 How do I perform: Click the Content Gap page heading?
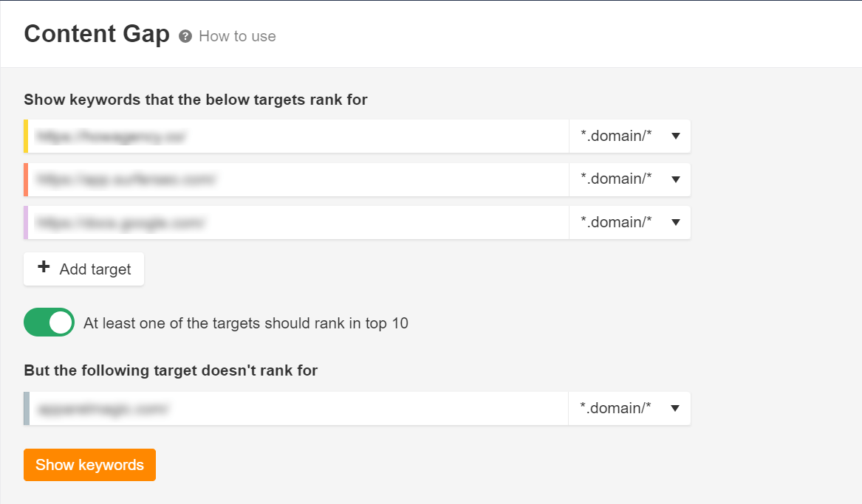[x=97, y=34]
